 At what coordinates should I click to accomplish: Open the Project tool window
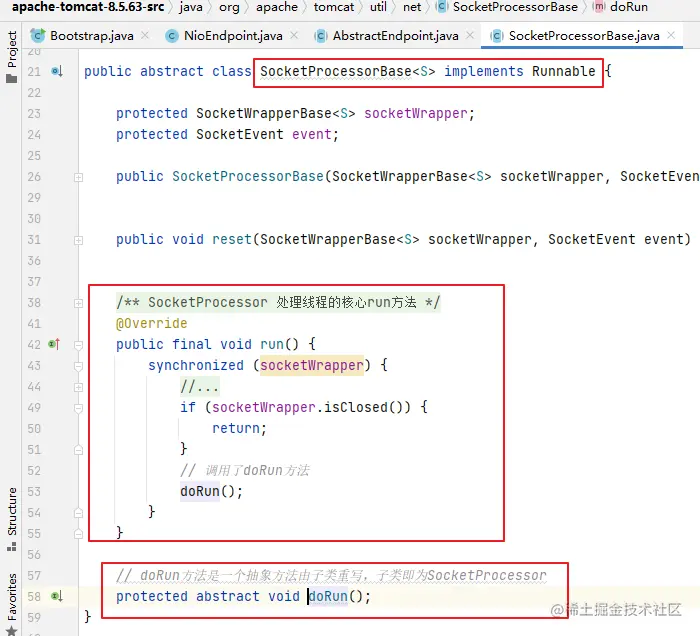[12, 57]
